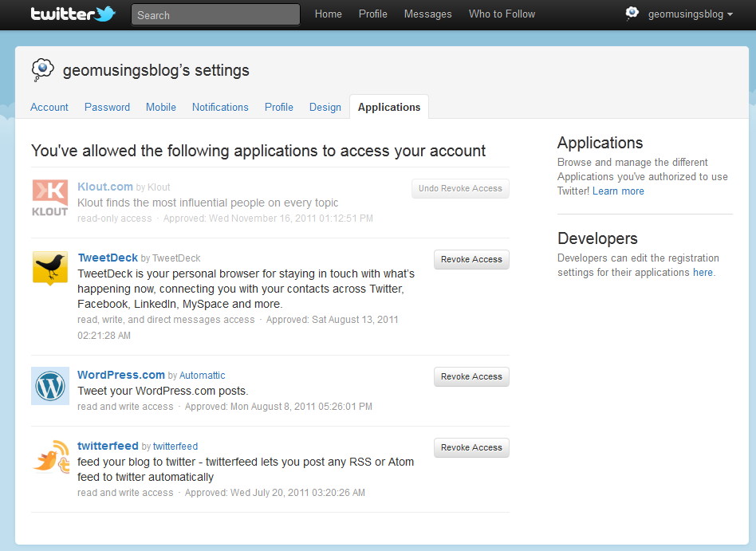Click WordPress.com's 'read and write access' text
The width and height of the screenshot is (756, 551).
click(125, 407)
